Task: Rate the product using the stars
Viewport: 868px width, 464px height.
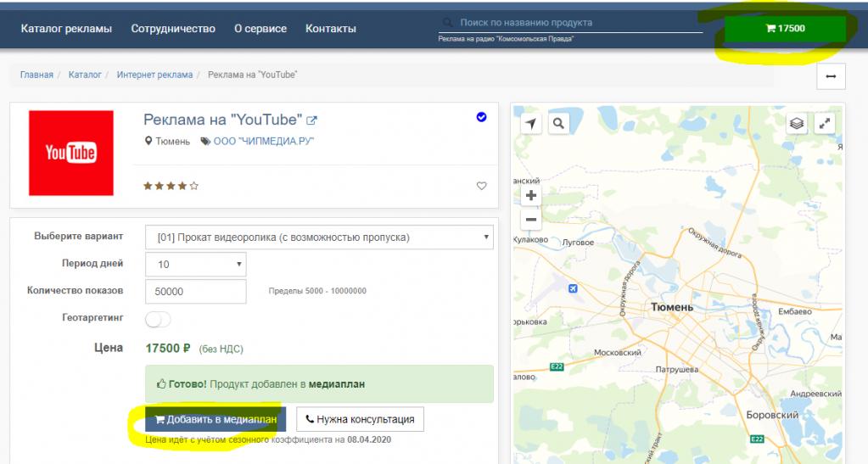Action: click(171, 185)
